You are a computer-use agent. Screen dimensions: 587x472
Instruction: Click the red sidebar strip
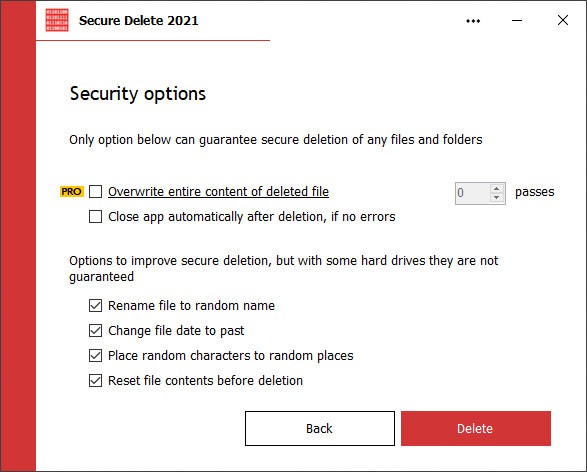click(18, 236)
